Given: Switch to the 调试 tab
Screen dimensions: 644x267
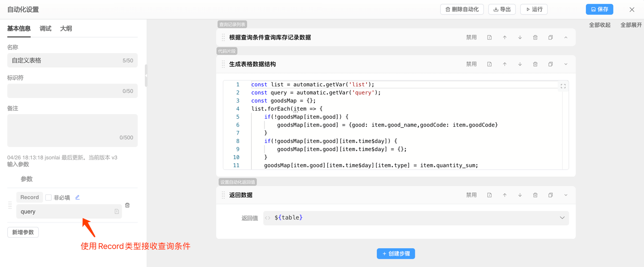Looking at the screenshot, I should click(x=45, y=28).
